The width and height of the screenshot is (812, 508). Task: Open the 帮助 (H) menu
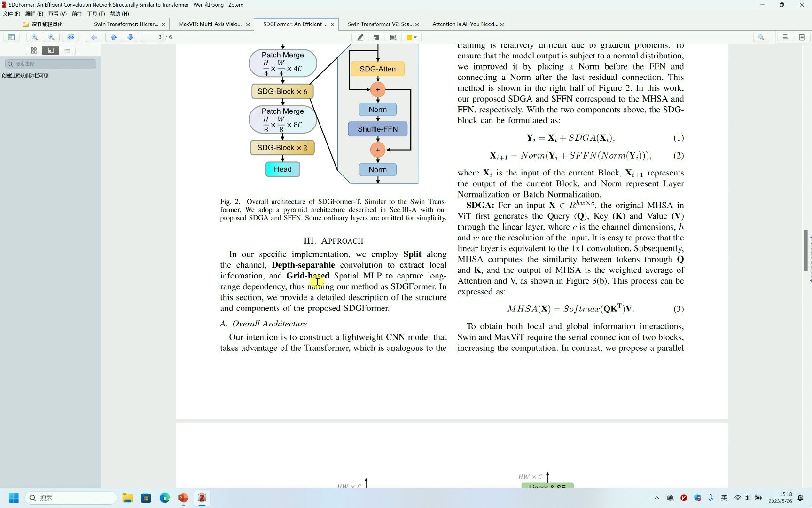(119, 14)
